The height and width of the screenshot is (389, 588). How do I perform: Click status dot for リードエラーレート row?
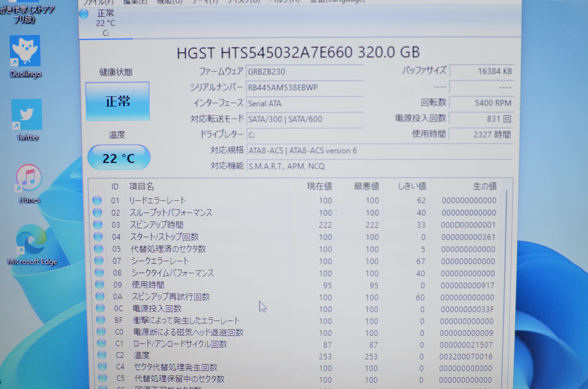click(97, 200)
